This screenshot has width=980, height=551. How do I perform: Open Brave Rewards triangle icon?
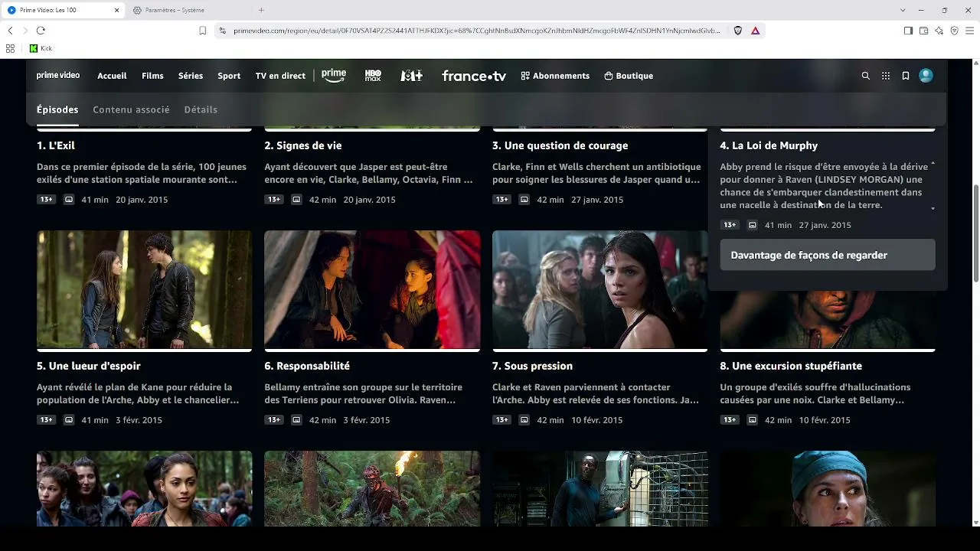click(x=755, y=31)
